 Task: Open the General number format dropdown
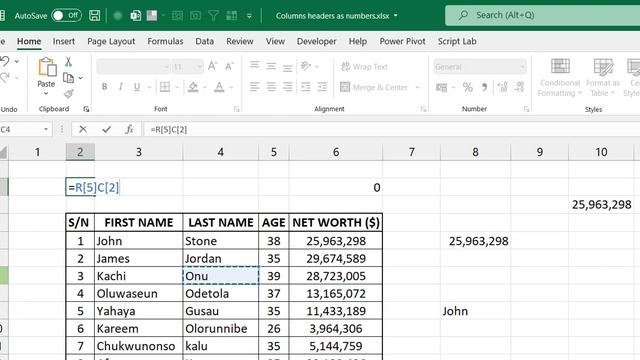pyautogui.click(x=480, y=67)
